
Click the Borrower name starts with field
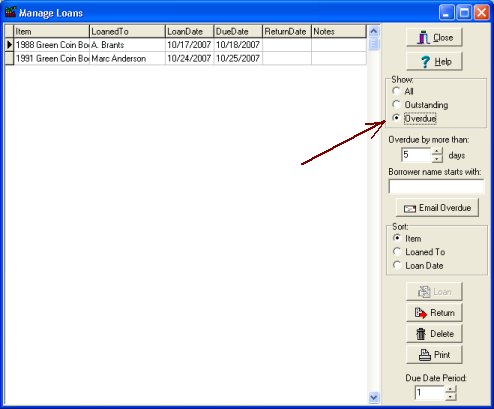click(x=436, y=186)
